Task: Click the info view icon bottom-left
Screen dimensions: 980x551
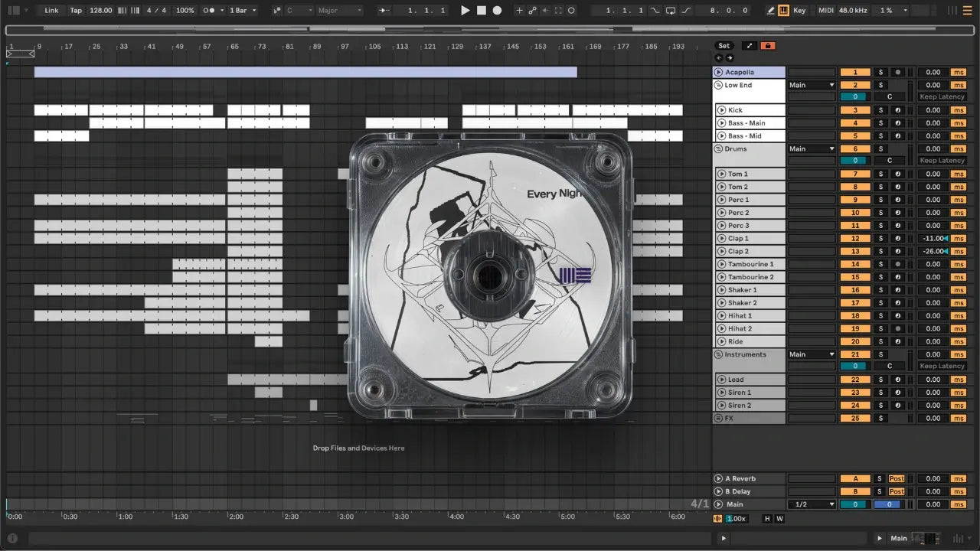Action: (12, 538)
